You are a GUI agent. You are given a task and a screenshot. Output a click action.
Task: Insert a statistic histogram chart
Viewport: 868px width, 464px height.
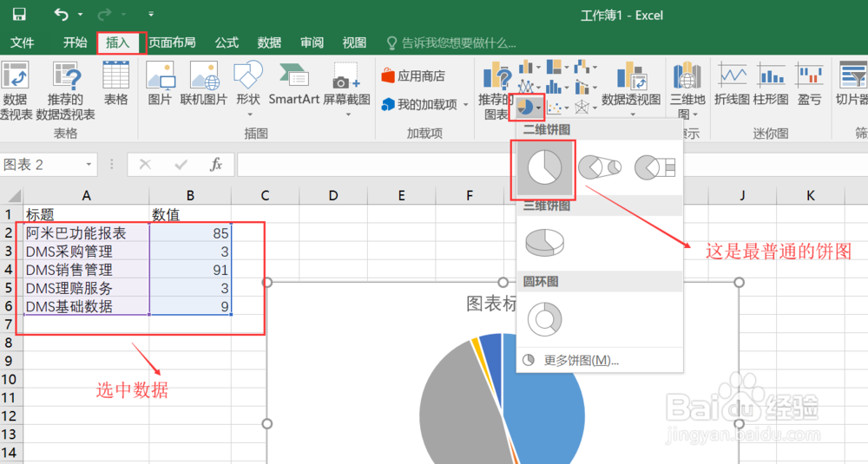coord(554,87)
